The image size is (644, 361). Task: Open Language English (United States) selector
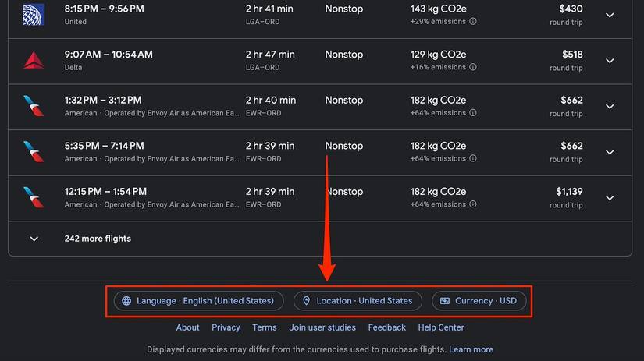(198, 301)
